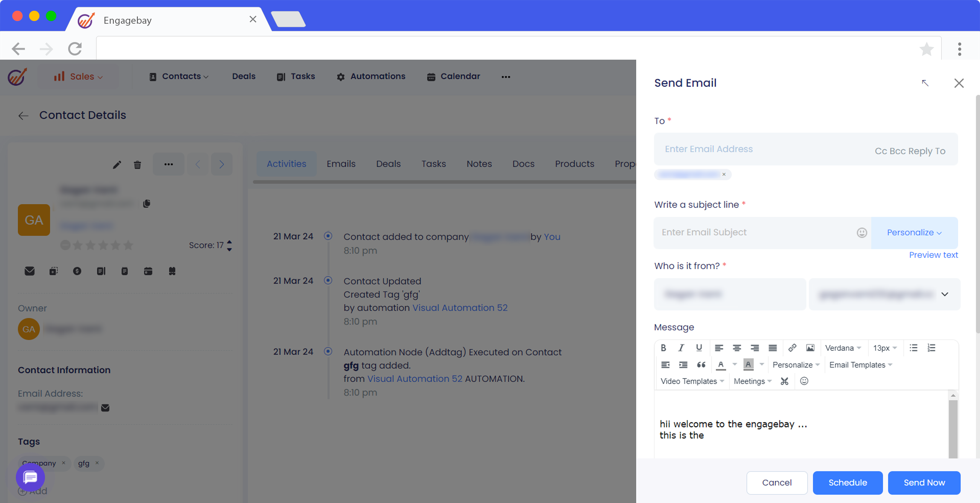The height and width of the screenshot is (503, 980).
Task: Click Schedule button
Action: [848, 483]
